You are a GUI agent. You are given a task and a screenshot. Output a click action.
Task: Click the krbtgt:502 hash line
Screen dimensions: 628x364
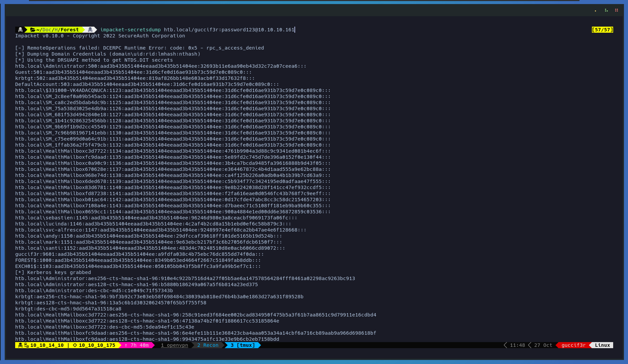135,78
